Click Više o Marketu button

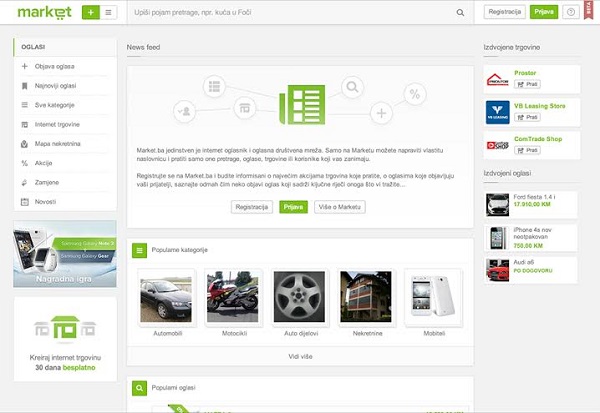340,207
